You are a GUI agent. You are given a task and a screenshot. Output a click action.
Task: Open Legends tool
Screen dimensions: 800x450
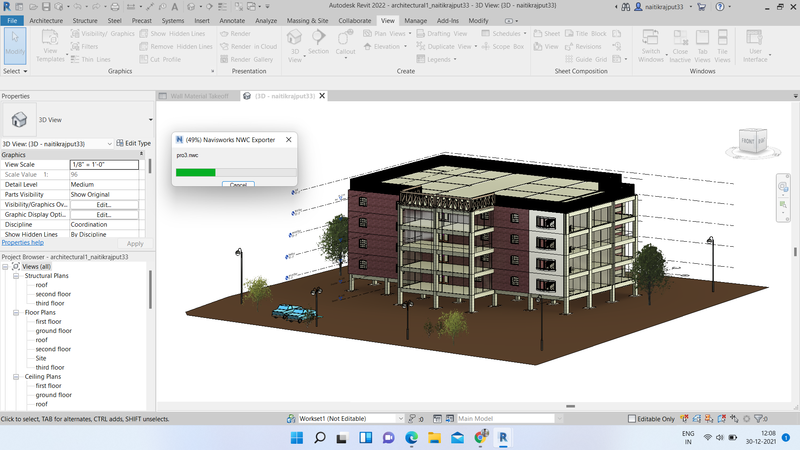click(x=436, y=59)
